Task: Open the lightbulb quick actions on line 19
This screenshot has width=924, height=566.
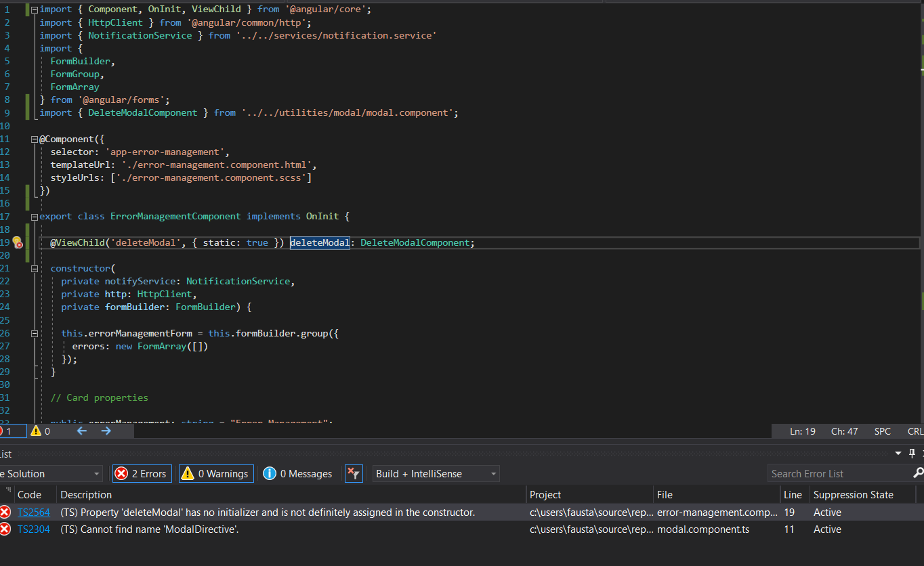Action: click(18, 243)
